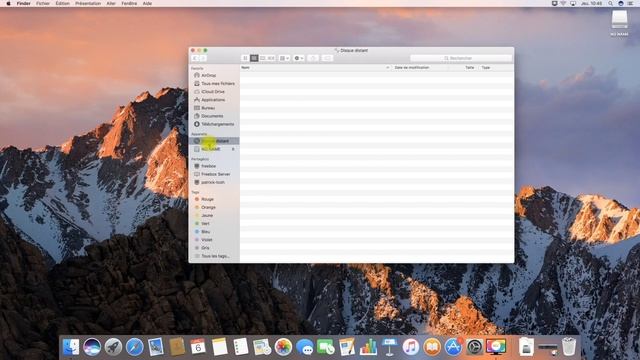Open Photos from the Dock
This screenshot has height=360, width=640.
(x=283, y=347)
